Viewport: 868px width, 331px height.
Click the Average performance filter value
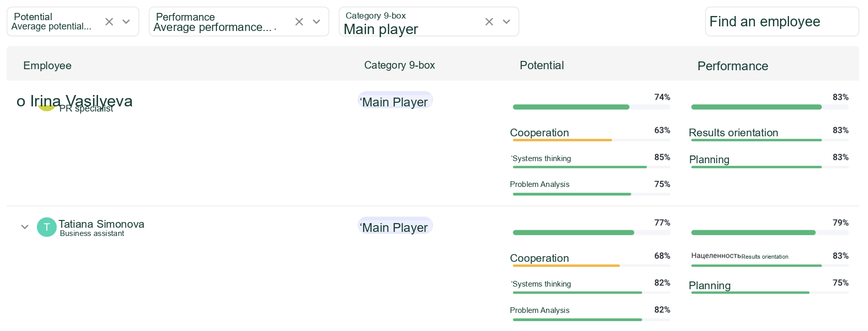[212, 27]
